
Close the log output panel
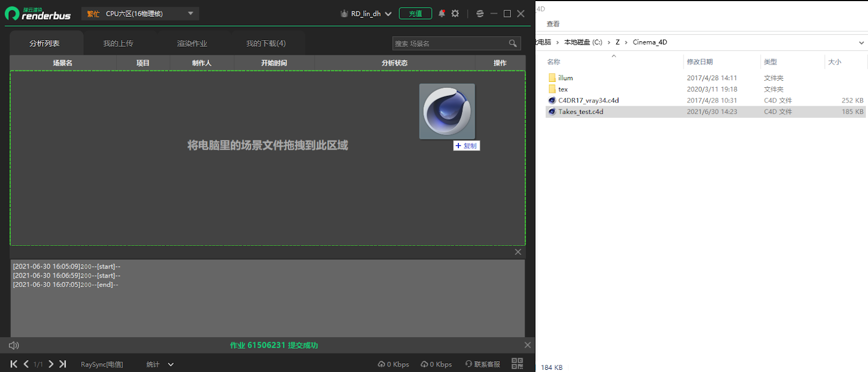(518, 252)
